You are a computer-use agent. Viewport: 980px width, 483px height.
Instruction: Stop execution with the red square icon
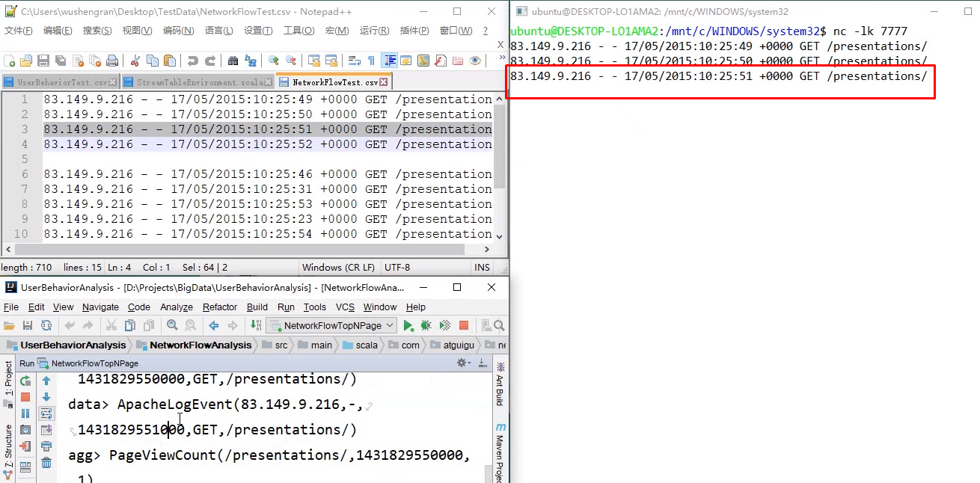[x=465, y=325]
